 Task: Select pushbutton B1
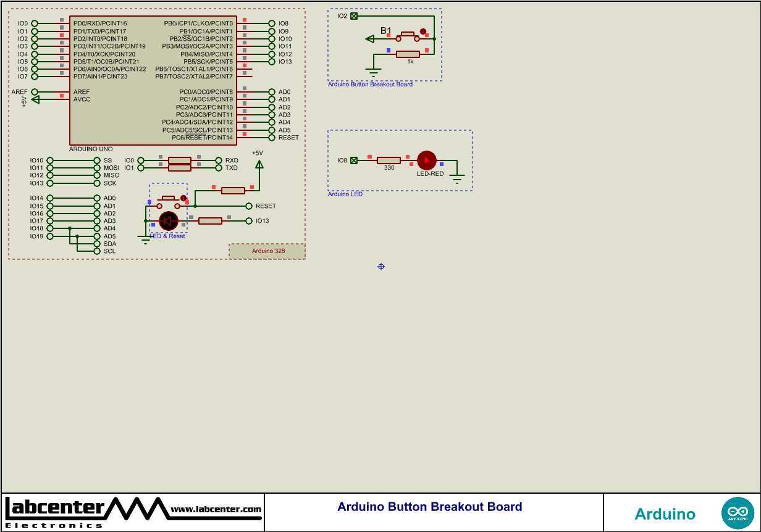409,36
